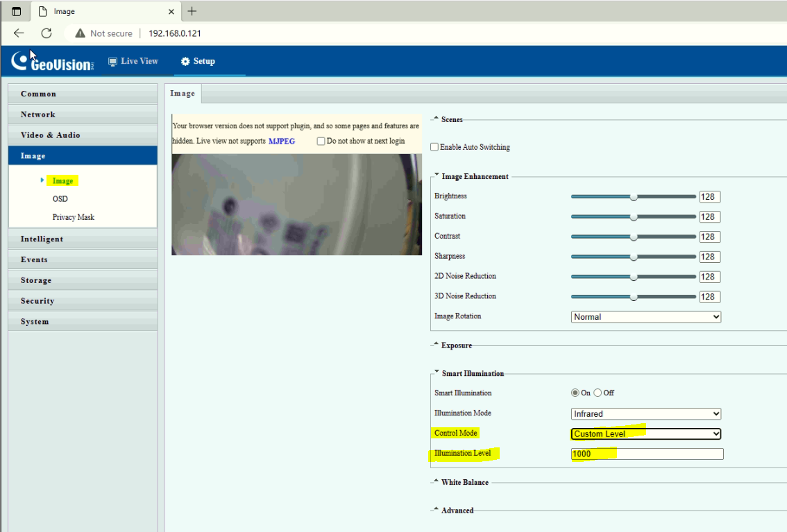Screen dimensions: 787x532
Task: Collapse the Image Enhancement section
Action: tap(437, 175)
